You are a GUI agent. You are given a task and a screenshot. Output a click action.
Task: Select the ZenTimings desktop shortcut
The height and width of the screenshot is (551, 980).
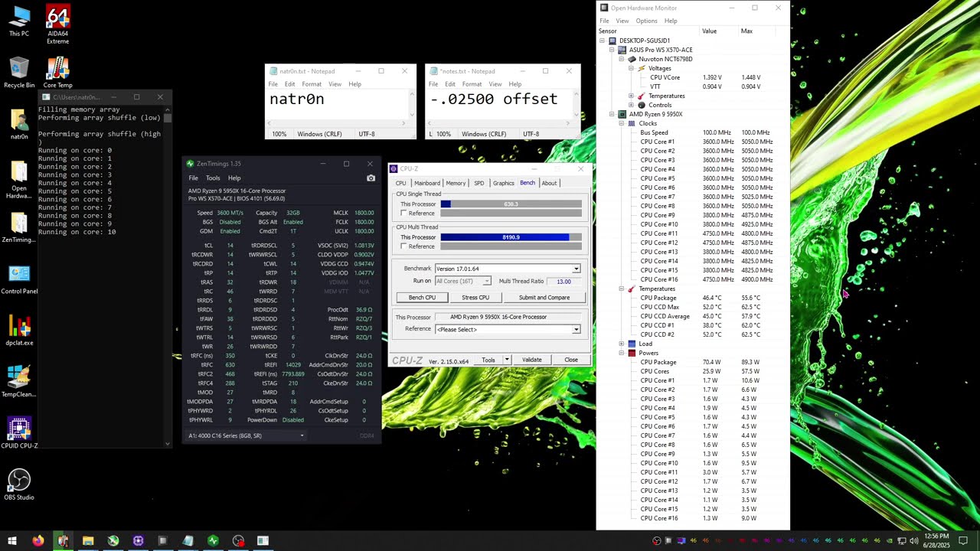(19, 227)
